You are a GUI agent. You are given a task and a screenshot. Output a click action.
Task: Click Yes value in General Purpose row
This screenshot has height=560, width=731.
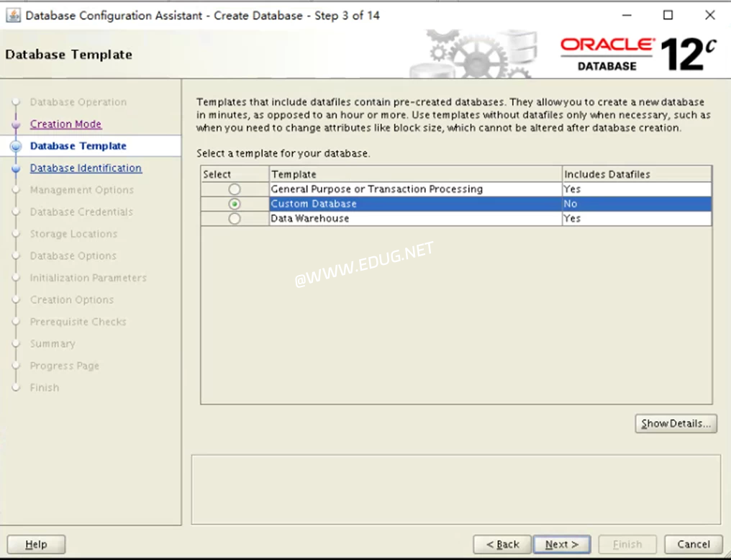572,189
